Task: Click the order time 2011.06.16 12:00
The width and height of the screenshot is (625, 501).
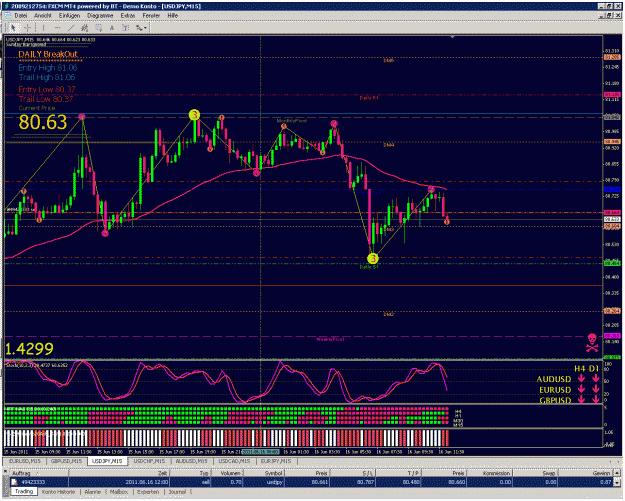Action: point(147,482)
